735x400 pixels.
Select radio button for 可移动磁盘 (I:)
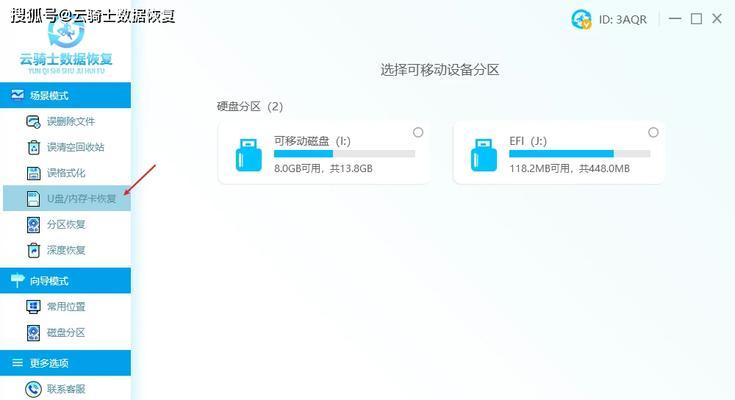coord(418,133)
